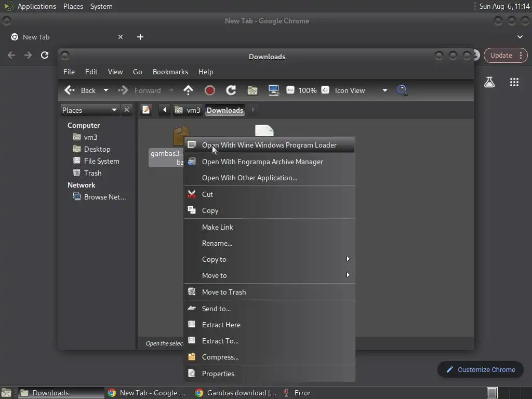Open the Icon View mode dropdown
This screenshot has height=399, width=532.
tap(361, 90)
